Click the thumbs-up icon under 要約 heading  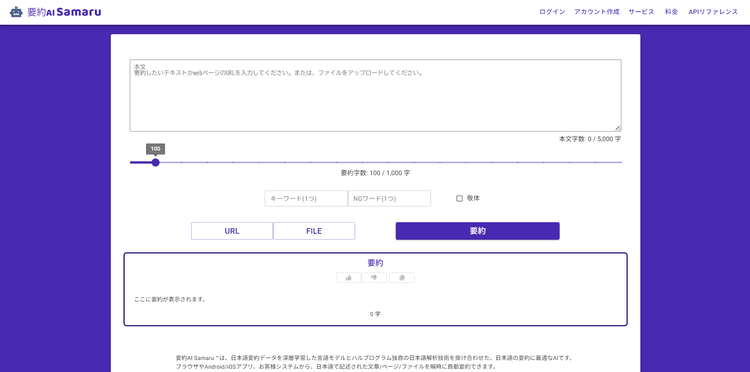click(349, 278)
